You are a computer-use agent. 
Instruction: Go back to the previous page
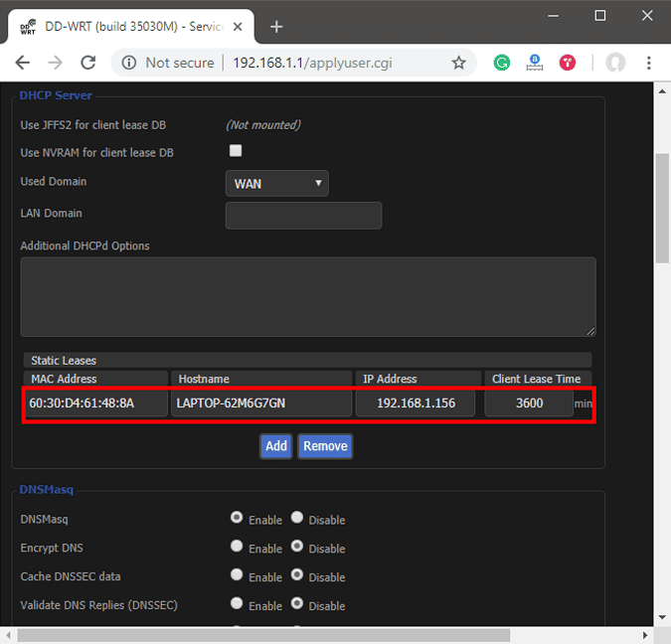click(x=22, y=63)
